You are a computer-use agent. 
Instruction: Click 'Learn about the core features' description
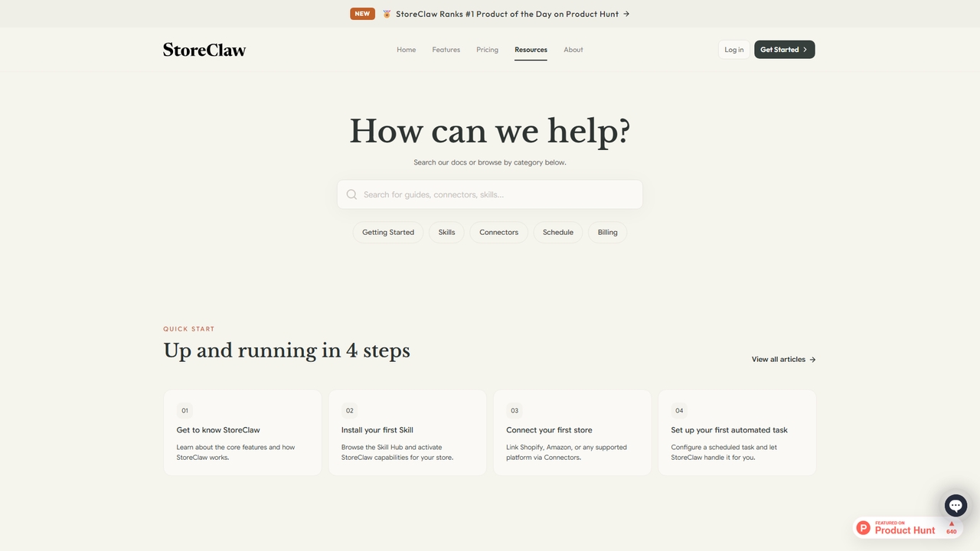[236, 452]
